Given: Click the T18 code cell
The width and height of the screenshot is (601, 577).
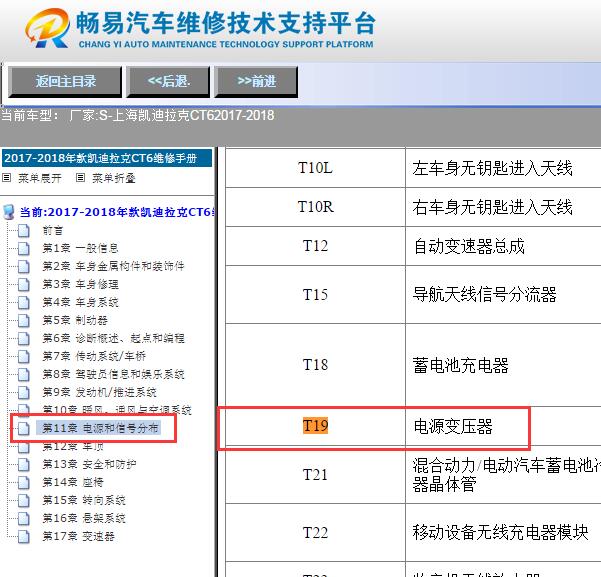Looking at the screenshot, I should tap(315, 365).
